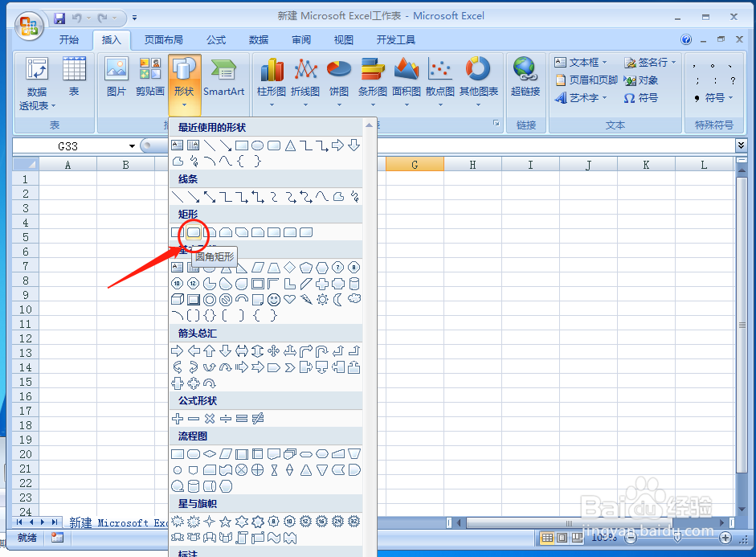Select the plus sign formula shape
This screenshot has height=557, width=756.
coord(178,419)
